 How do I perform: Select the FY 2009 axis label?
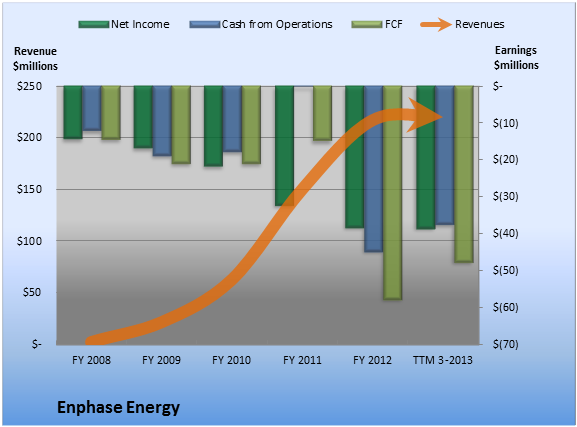[161, 360]
